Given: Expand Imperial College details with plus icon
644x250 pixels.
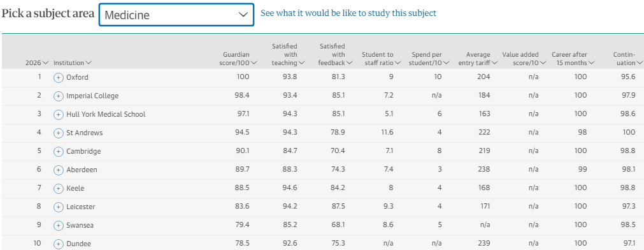Looking at the screenshot, I should pos(59,96).
